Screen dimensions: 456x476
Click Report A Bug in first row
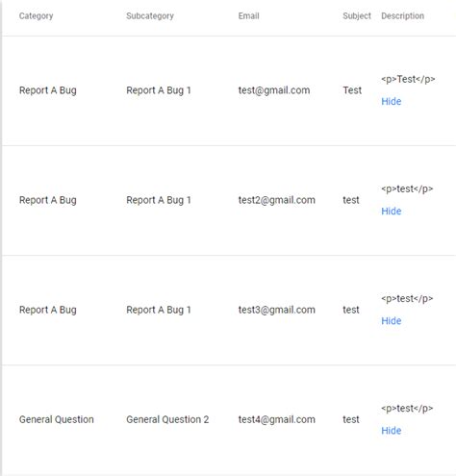coord(48,90)
